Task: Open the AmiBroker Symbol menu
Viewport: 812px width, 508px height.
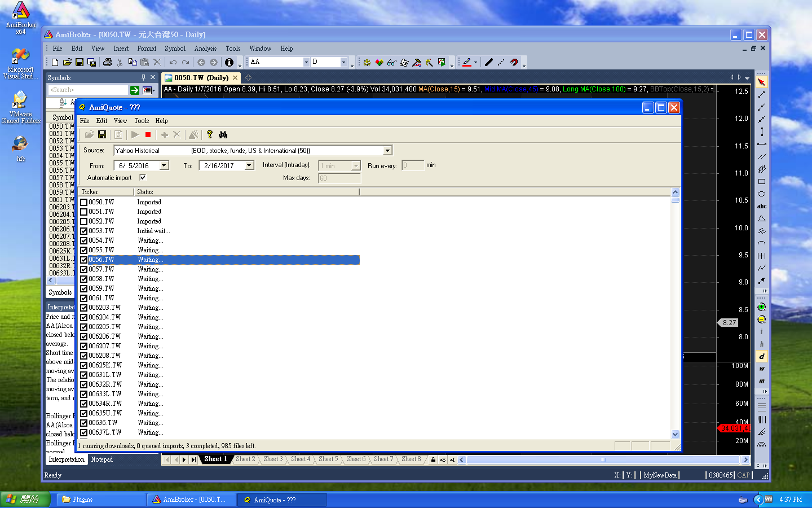Action: point(175,49)
